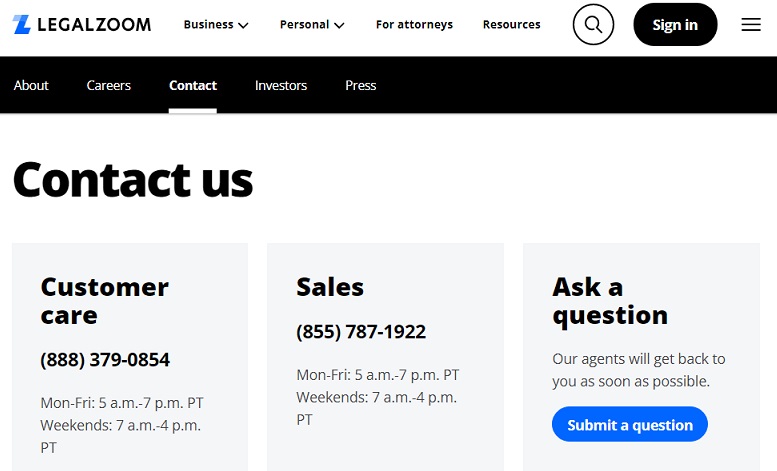Switch to the Careers tab
This screenshot has height=471, width=777.
(x=109, y=85)
